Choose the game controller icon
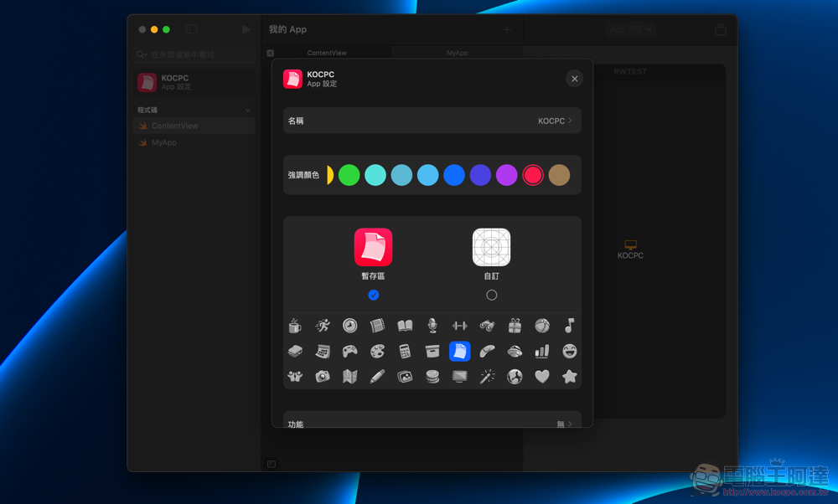This screenshot has height=504, width=838. (x=350, y=352)
